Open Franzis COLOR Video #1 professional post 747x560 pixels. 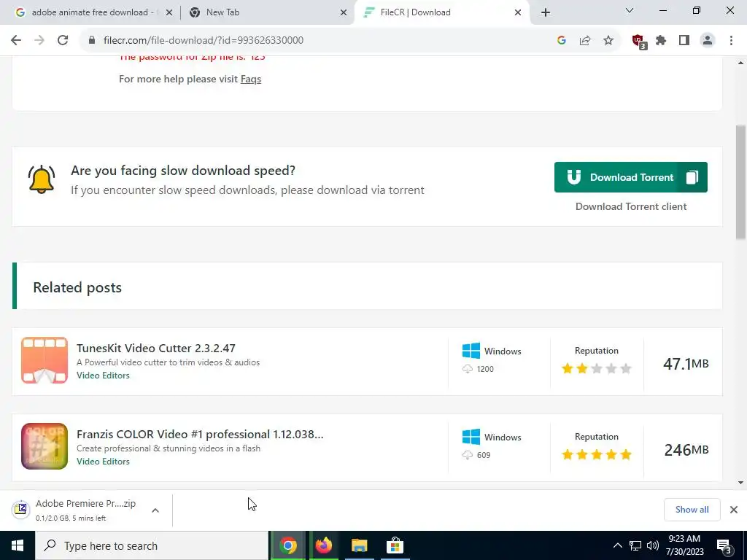(200, 435)
